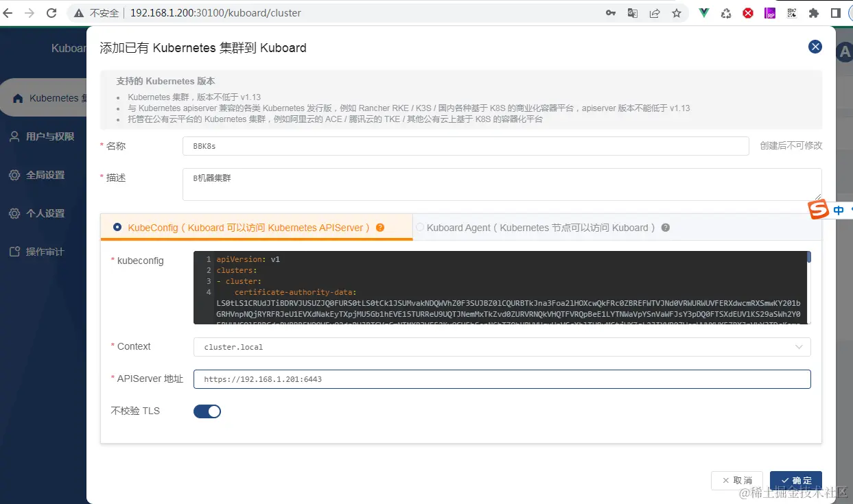Open the purple RP extension icon
853x504 pixels.
tap(770, 13)
